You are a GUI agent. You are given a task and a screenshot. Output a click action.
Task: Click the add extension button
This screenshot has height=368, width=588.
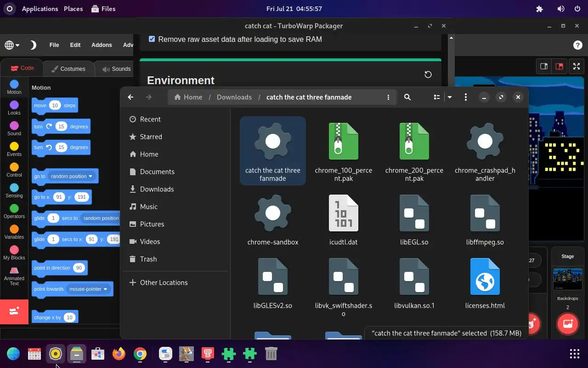[x=14, y=311]
